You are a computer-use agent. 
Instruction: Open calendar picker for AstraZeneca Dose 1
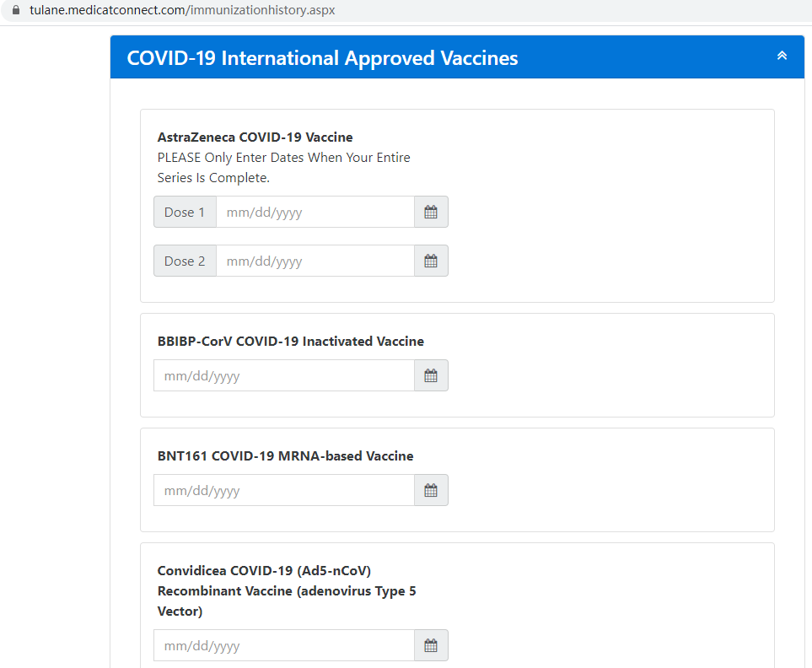click(431, 212)
